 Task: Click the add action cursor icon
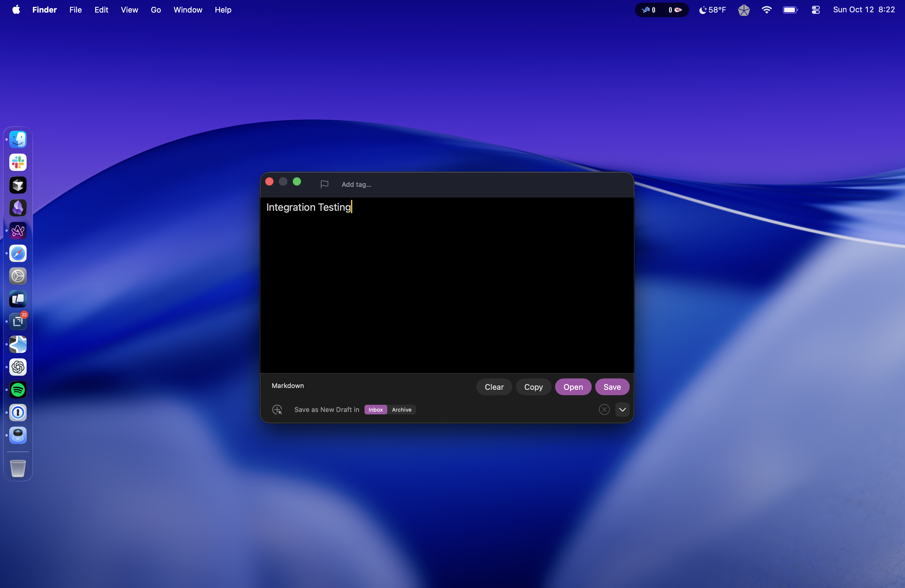pyautogui.click(x=277, y=410)
